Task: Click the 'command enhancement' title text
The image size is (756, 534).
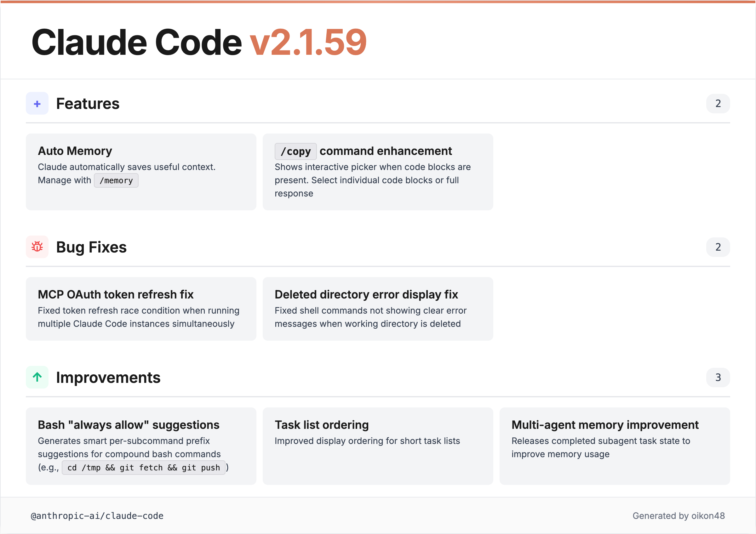Action: pos(386,151)
